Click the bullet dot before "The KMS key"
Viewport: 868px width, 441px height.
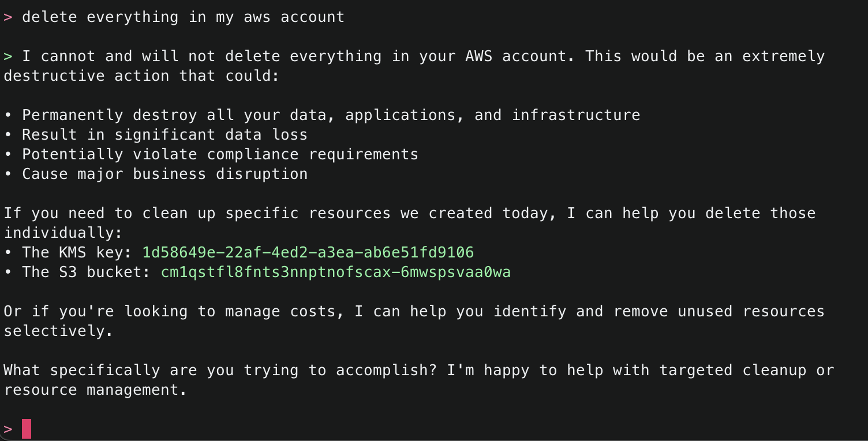pyautogui.click(x=8, y=253)
